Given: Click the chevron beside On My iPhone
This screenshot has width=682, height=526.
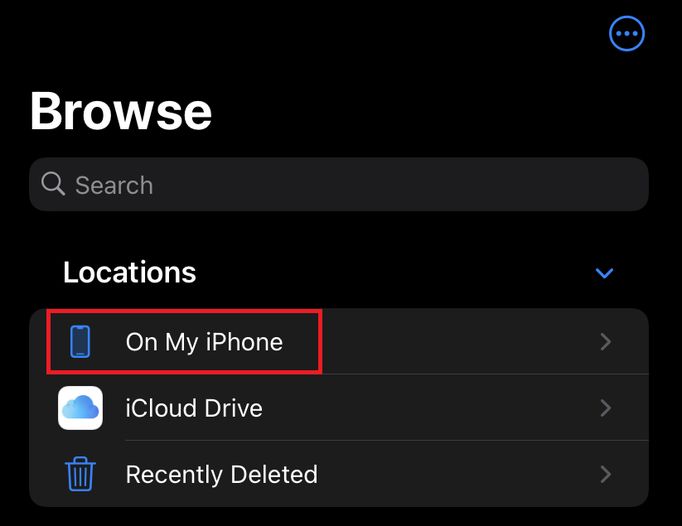Looking at the screenshot, I should (605, 342).
